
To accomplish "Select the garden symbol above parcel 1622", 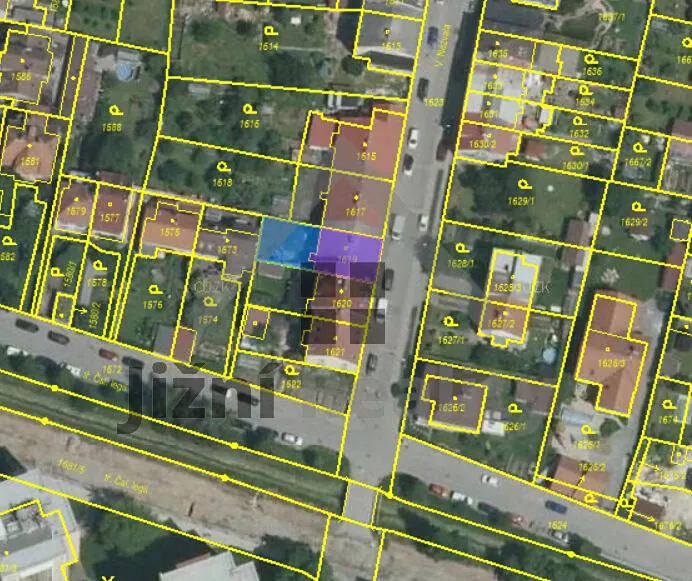I will (290, 370).
